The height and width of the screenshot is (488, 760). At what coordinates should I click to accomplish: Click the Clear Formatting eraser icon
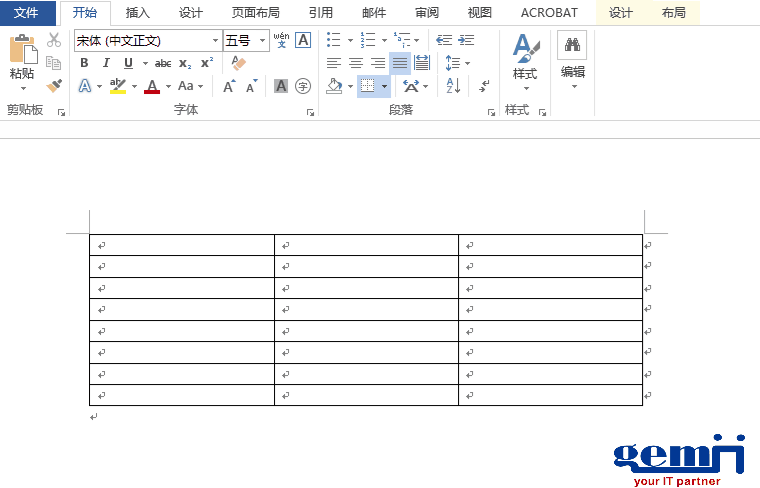[238, 63]
